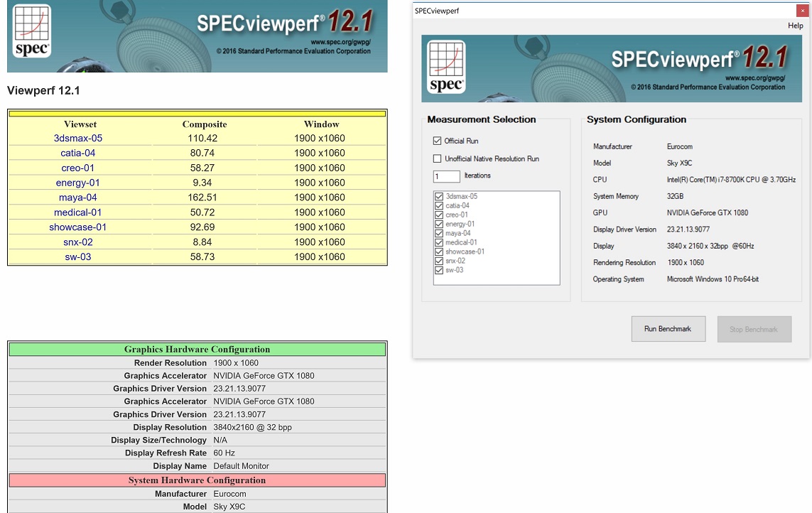Toggle the sw-03 checkbox in the list
The image size is (812, 513).
pyautogui.click(x=439, y=270)
